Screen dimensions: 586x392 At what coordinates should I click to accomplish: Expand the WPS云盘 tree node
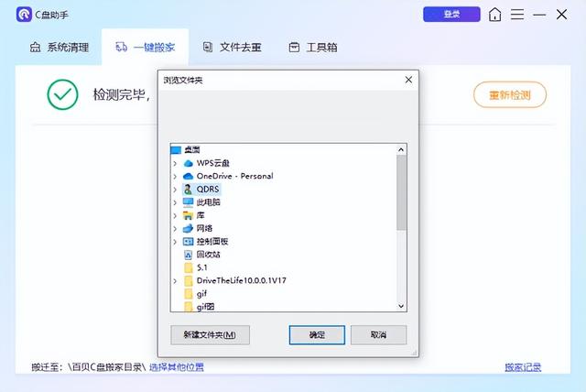[175, 163]
